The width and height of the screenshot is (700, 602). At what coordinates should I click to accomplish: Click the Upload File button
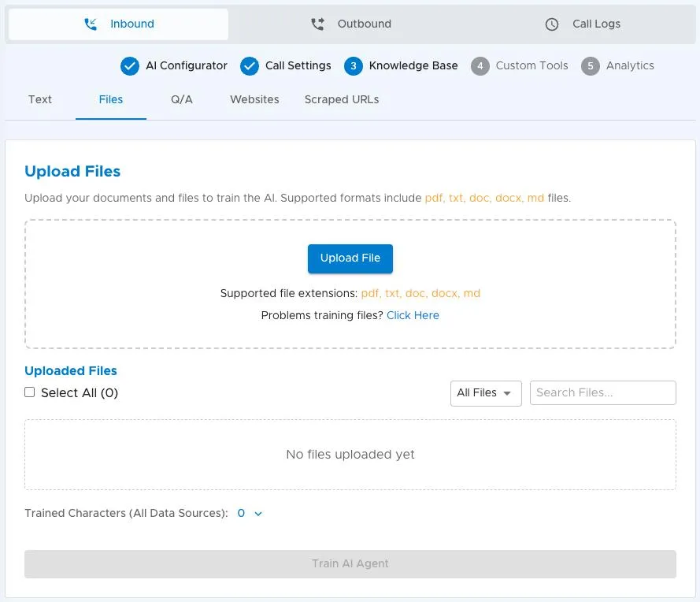(x=350, y=258)
